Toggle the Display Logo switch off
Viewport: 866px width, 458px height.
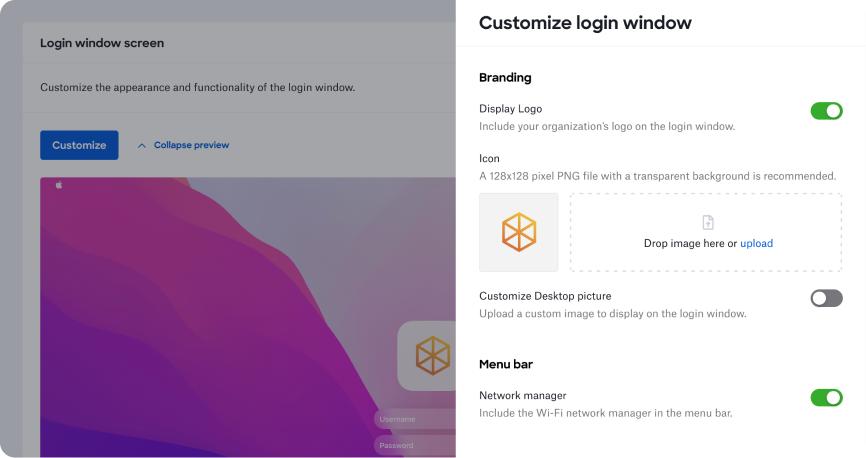click(826, 111)
